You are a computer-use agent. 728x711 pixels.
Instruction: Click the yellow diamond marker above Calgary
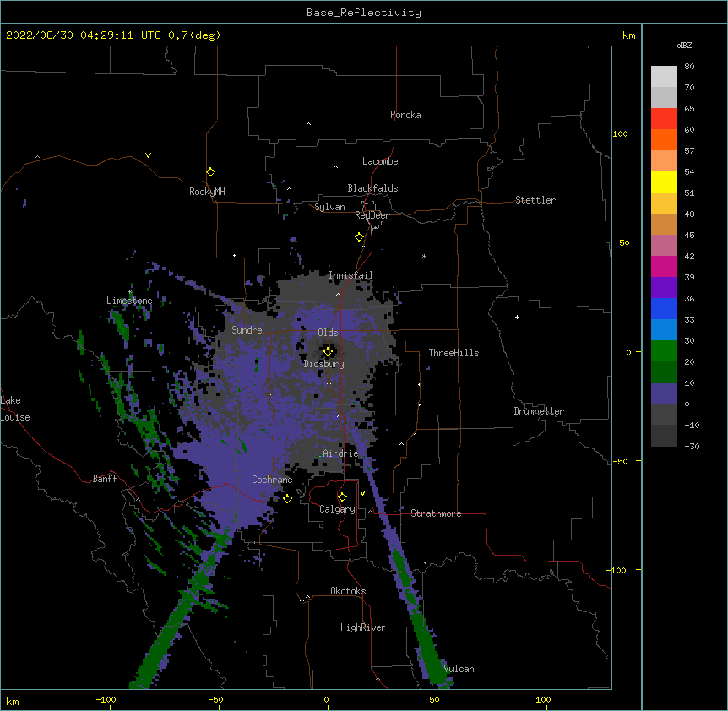(x=342, y=497)
